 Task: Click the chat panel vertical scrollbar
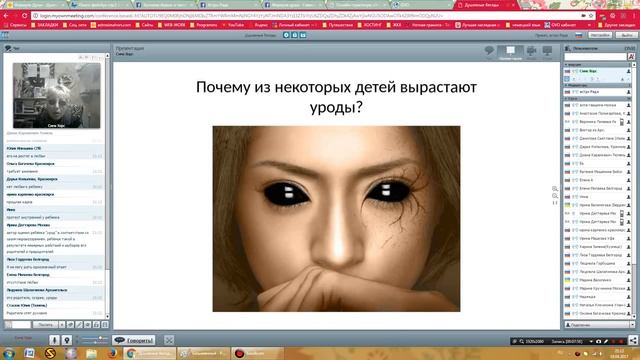(x=107, y=186)
